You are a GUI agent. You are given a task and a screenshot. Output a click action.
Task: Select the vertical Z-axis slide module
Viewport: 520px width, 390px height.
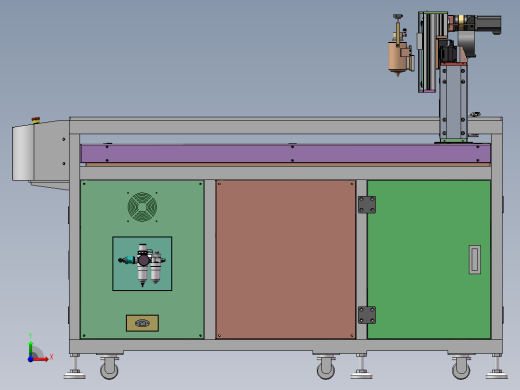pos(428,52)
